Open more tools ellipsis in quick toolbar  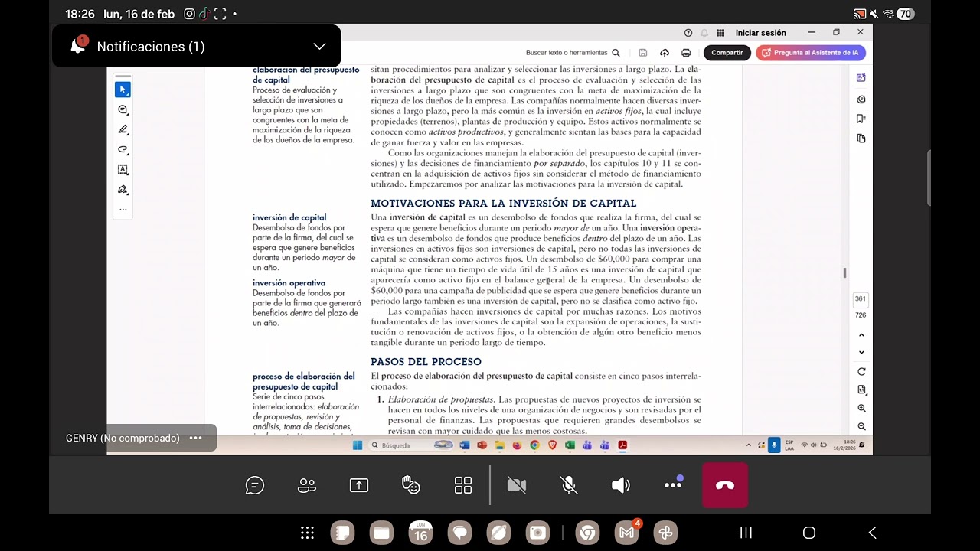coord(122,209)
